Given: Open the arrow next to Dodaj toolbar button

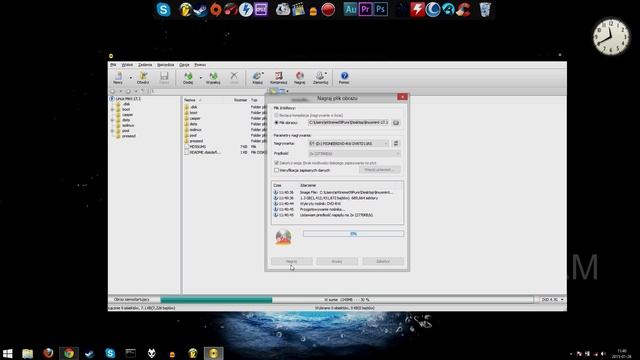Looking at the screenshot, I should pos(200,78).
